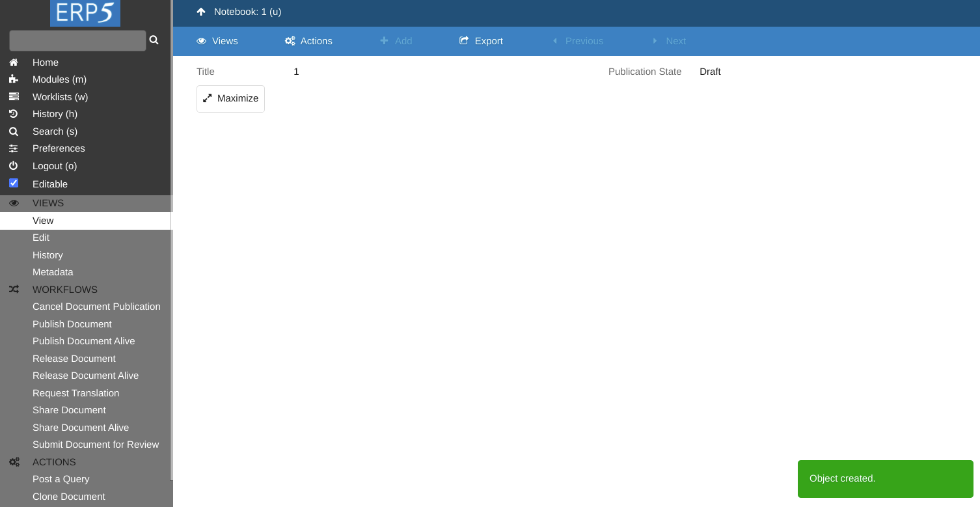Choose Submit Document for Review workflow
980x507 pixels.
tap(96, 445)
